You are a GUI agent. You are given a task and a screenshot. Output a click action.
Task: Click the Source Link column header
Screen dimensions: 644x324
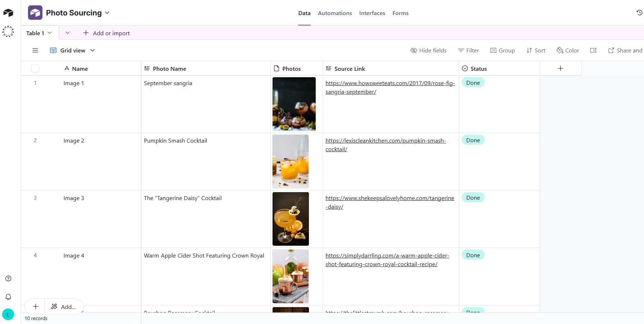coord(391,68)
